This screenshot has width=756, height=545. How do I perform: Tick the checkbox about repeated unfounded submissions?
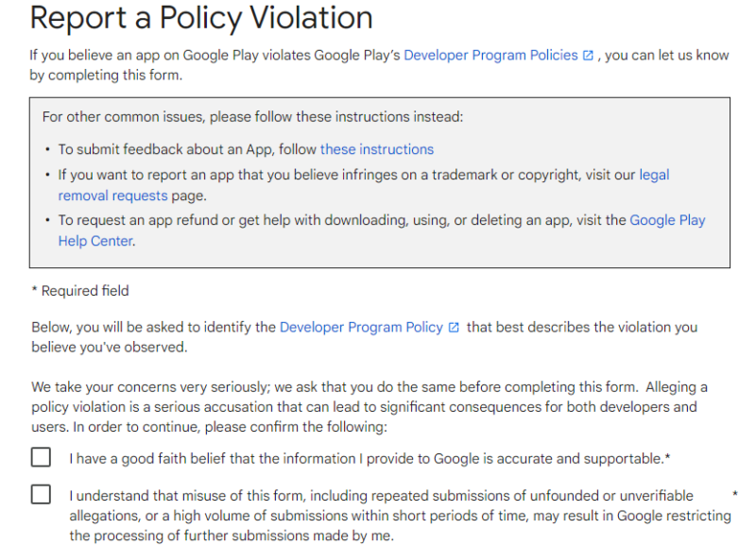[x=40, y=494]
